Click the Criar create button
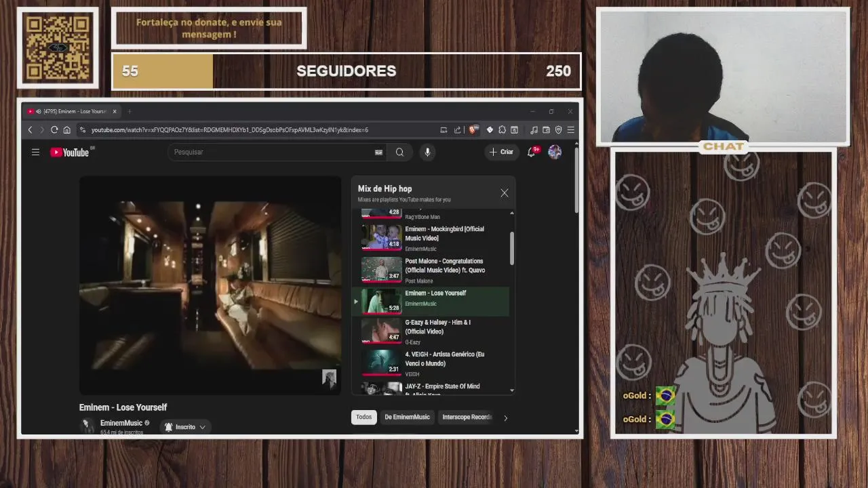Screen dimensions: 868x488 coord(502,152)
